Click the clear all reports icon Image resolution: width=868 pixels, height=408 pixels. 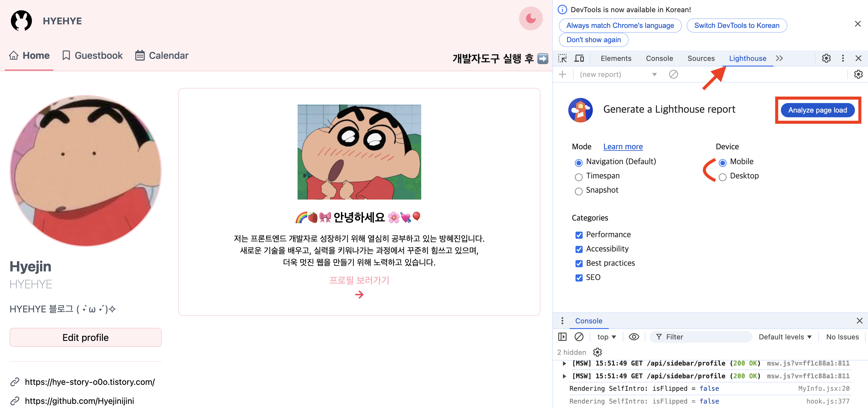[x=673, y=75]
